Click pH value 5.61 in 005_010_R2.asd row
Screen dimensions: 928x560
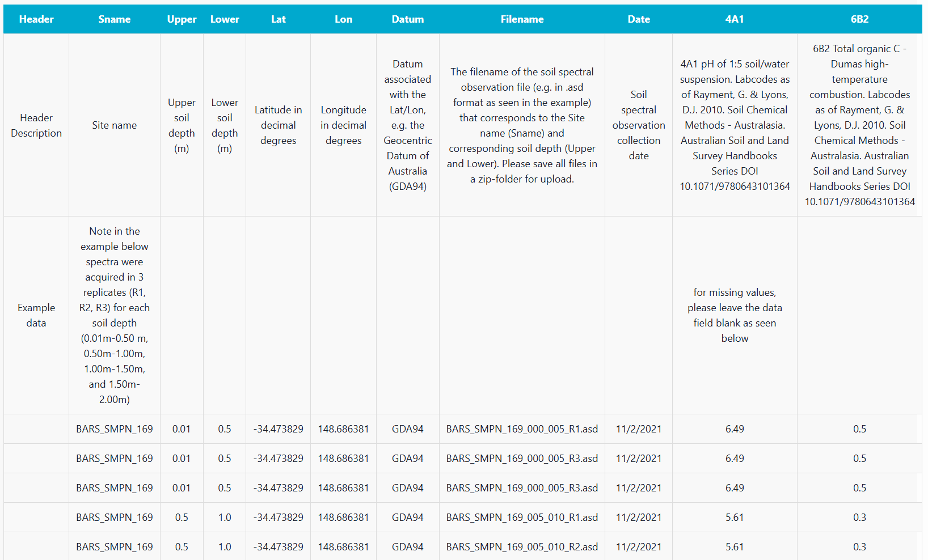coord(735,547)
